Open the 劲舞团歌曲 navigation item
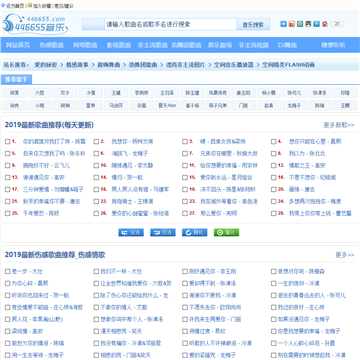 186,45
